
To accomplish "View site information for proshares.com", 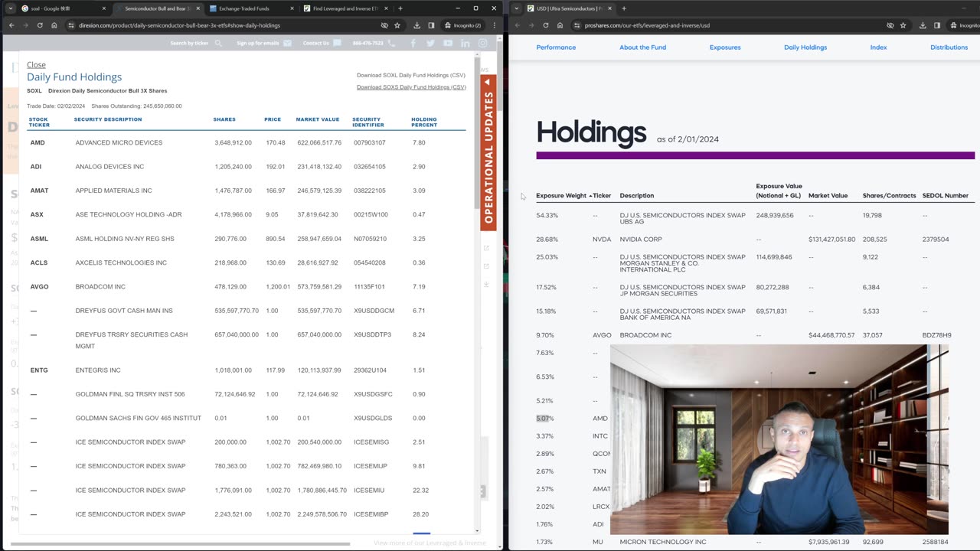I will [577, 25].
